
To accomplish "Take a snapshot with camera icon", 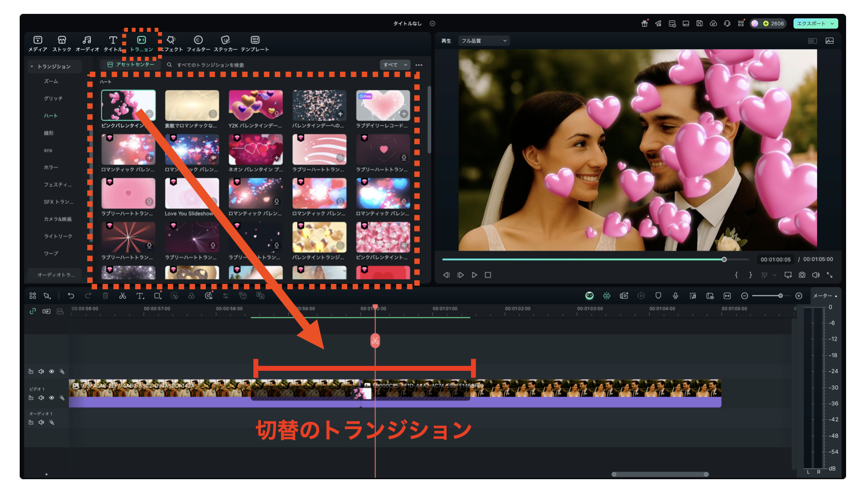I will coord(802,275).
